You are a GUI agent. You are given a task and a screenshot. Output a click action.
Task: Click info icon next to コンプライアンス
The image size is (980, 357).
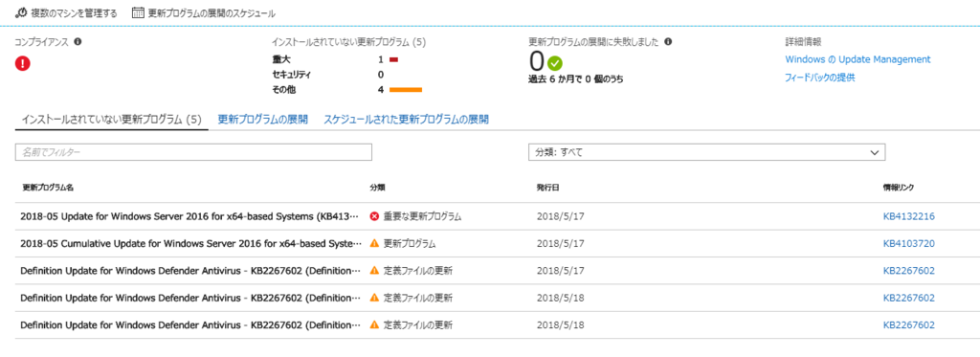pos(78,42)
